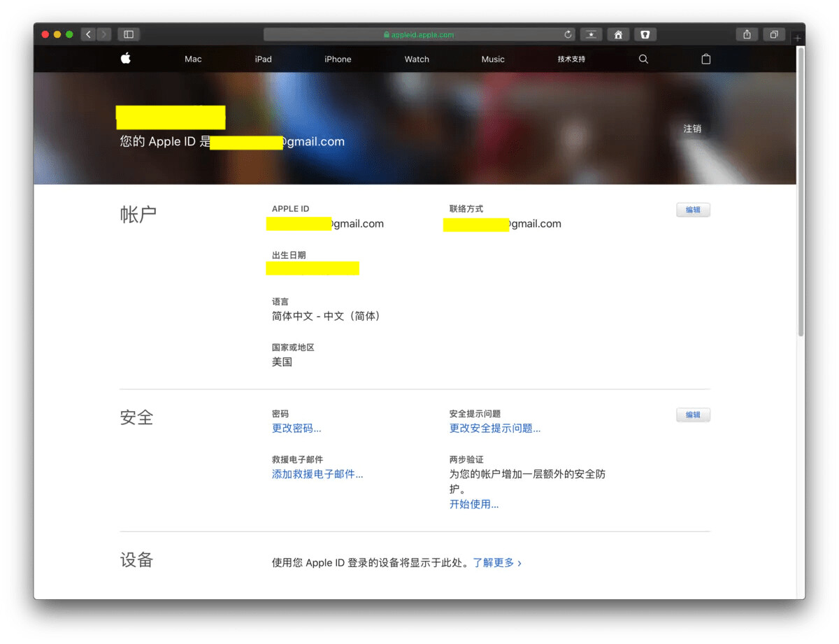Toggle the Safari sidebar
839x644 pixels.
tap(129, 34)
